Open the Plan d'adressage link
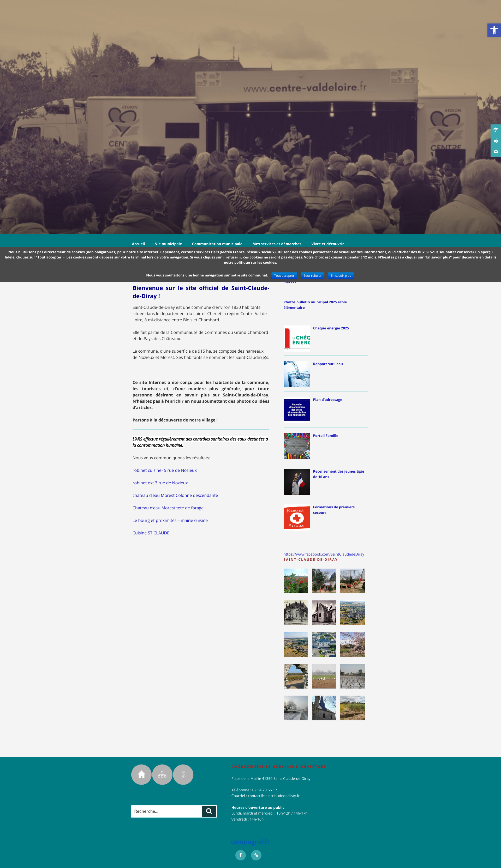This screenshot has height=868, width=501. [x=327, y=400]
